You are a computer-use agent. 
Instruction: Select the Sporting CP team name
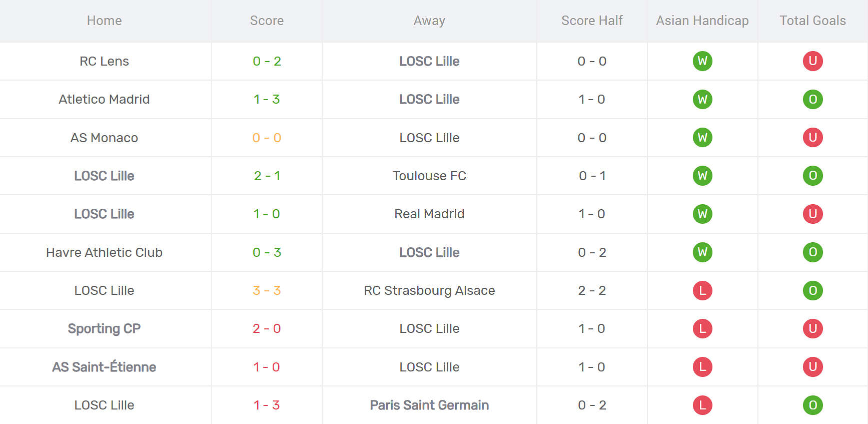[104, 328]
